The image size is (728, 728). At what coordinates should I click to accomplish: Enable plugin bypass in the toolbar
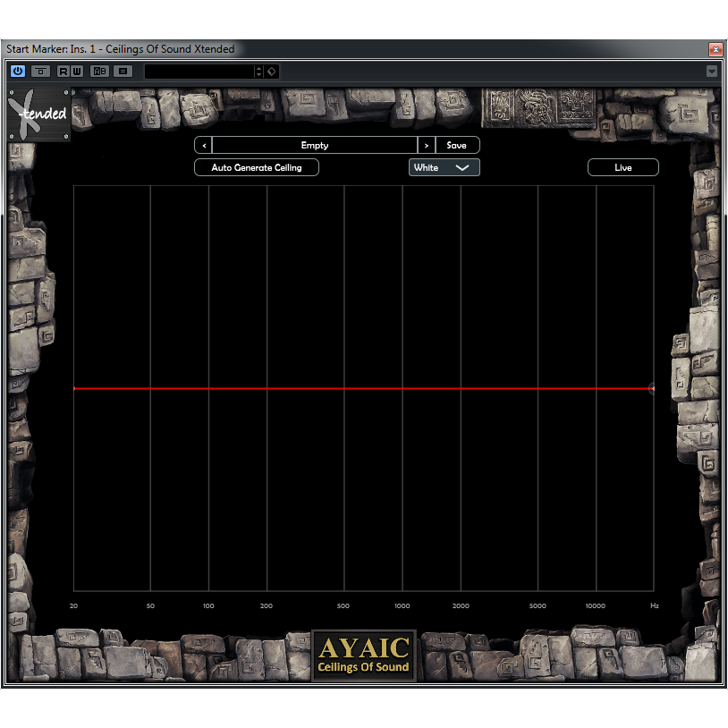click(x=39, y=72)
